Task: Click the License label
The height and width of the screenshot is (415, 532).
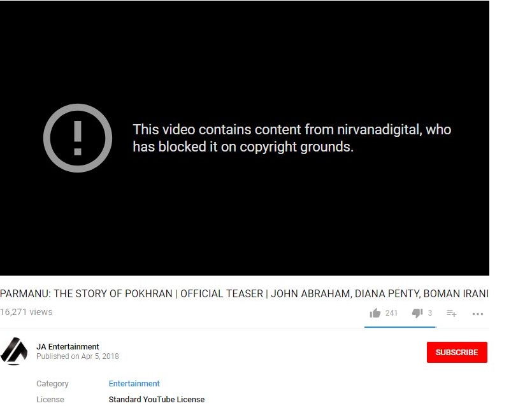Action: [50, 399]
